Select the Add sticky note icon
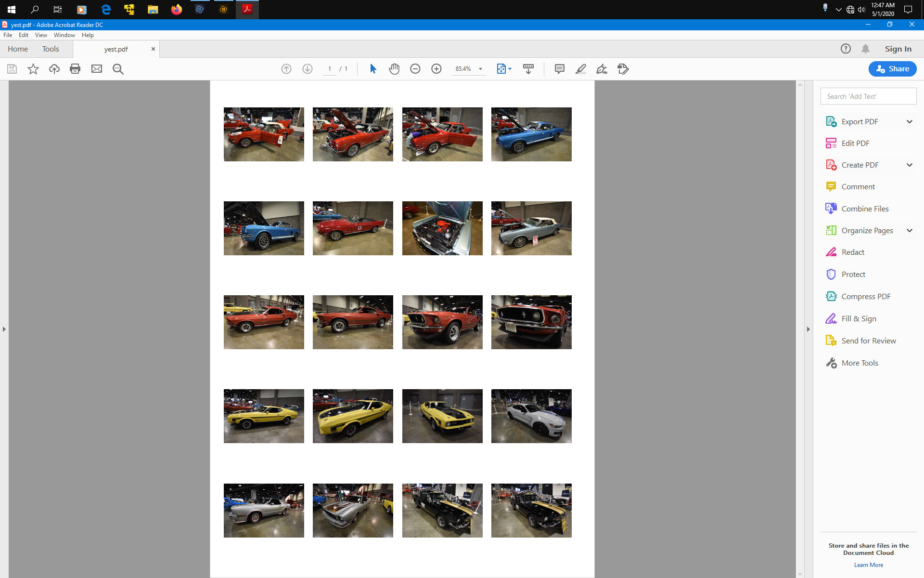The width and height of the screenshot is (924, 578). [x=559, y=69]
